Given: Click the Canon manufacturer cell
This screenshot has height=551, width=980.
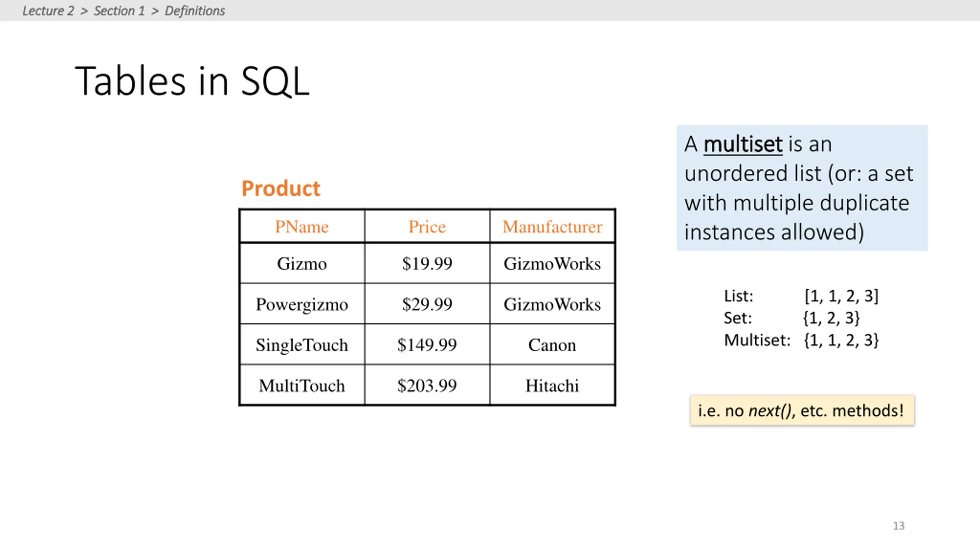Looking at the screenshot, I should pos(552,345).
